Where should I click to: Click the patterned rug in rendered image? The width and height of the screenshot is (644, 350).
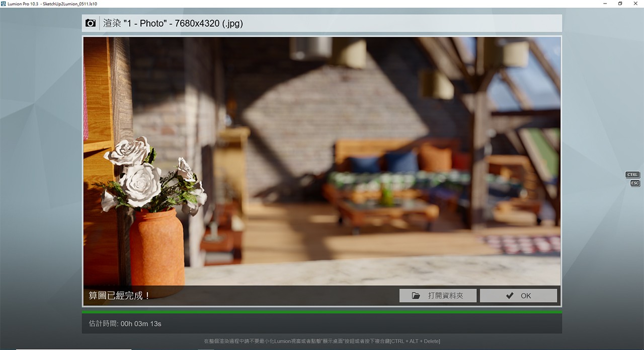523,244
